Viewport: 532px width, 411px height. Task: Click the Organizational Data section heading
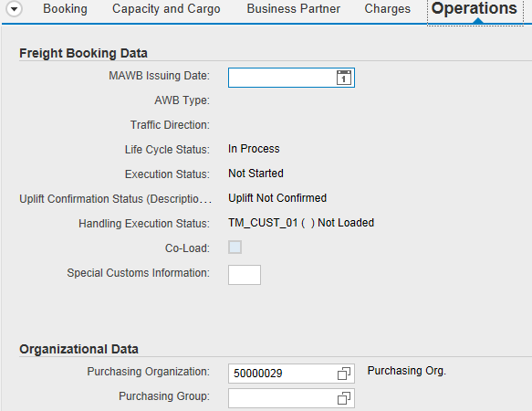click(x=78, y=349)
